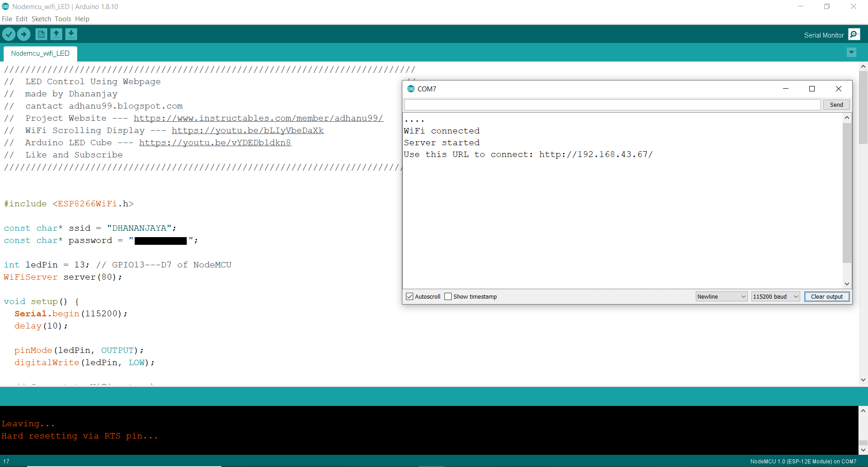Screen dimensions: 868x467
Task: Click the line number 17 in status bar
Action: [x=6, y=462]
